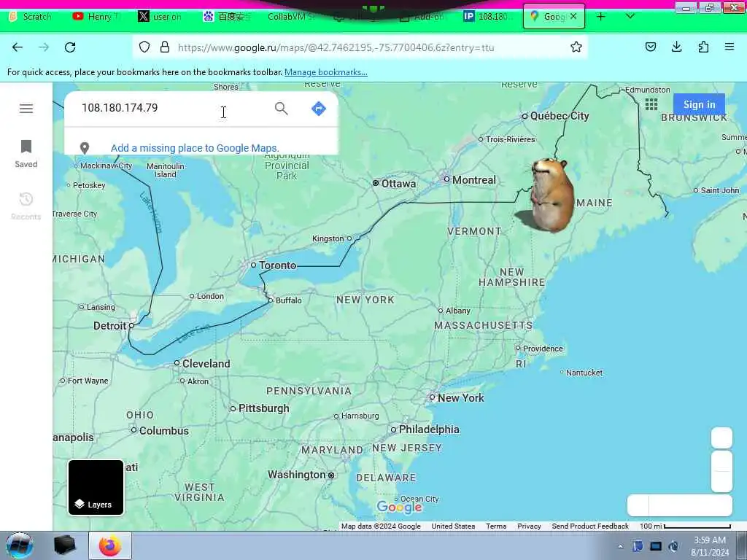Click the Detroit label on map
747x560 pixels.
click(109, 326)
